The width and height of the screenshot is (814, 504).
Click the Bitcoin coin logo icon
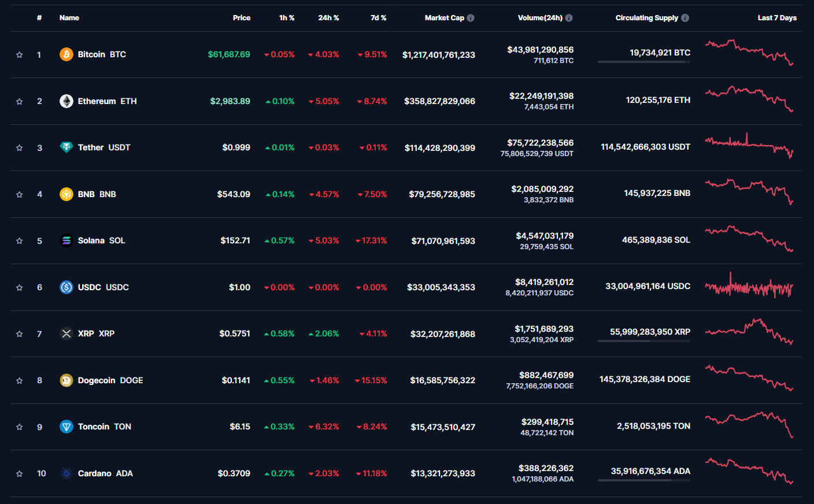pyautogui.click(x=66, y=54)
